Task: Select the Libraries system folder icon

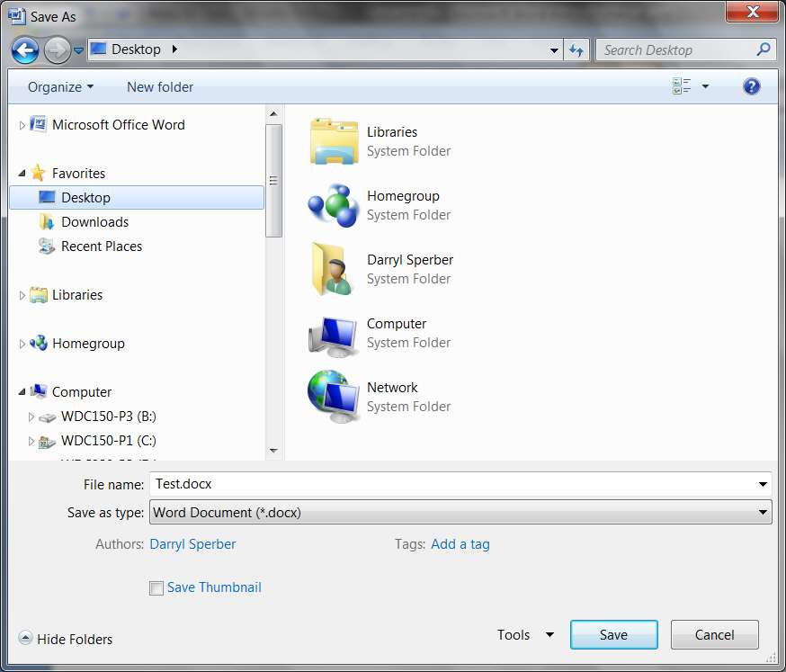Action: (334, 141)
